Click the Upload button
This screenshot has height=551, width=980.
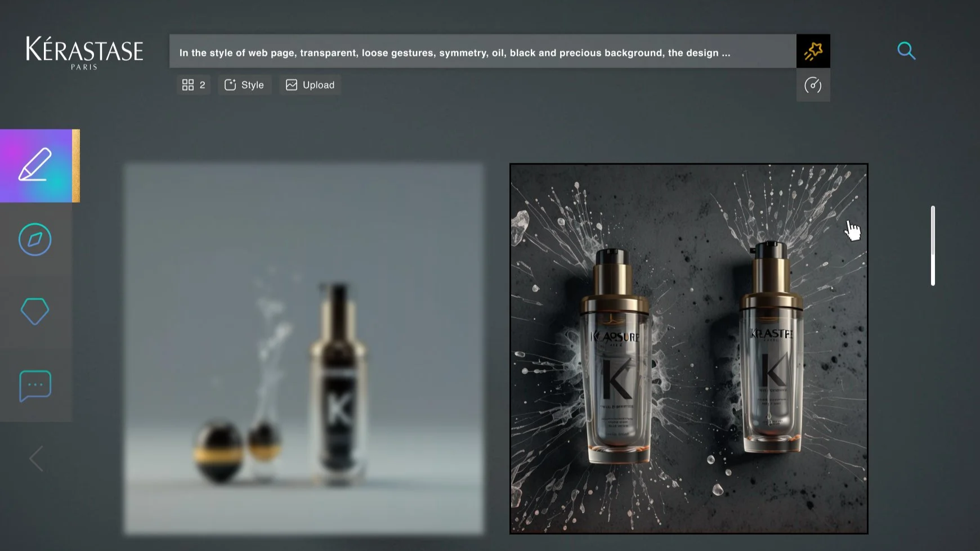click(x=310, y=85)
